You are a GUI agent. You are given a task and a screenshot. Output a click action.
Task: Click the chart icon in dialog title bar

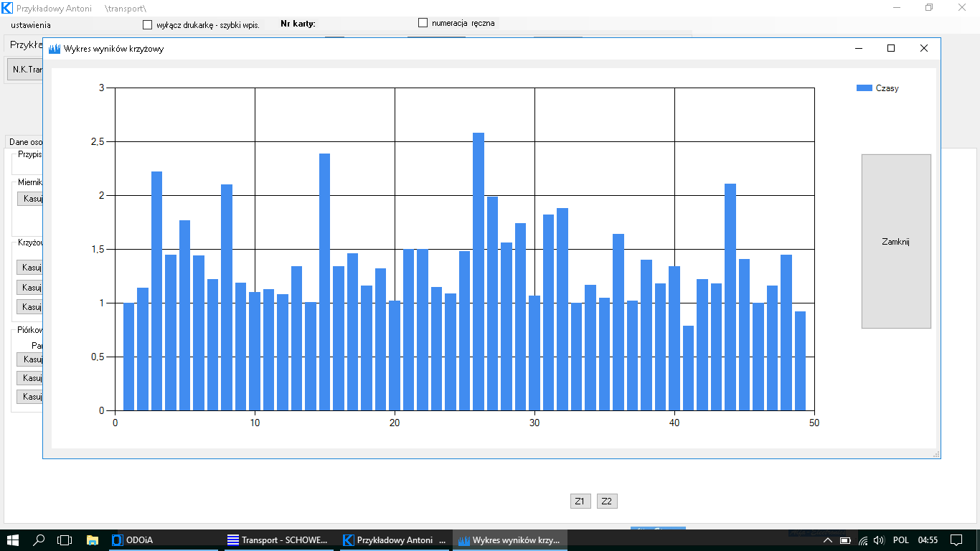pyautogui.click(x=55, y=49)
